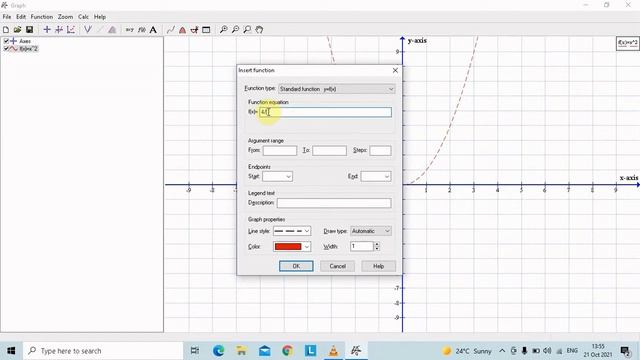Open the Draw type dropdown
640x360 pixels.
(x=371, y=231)
